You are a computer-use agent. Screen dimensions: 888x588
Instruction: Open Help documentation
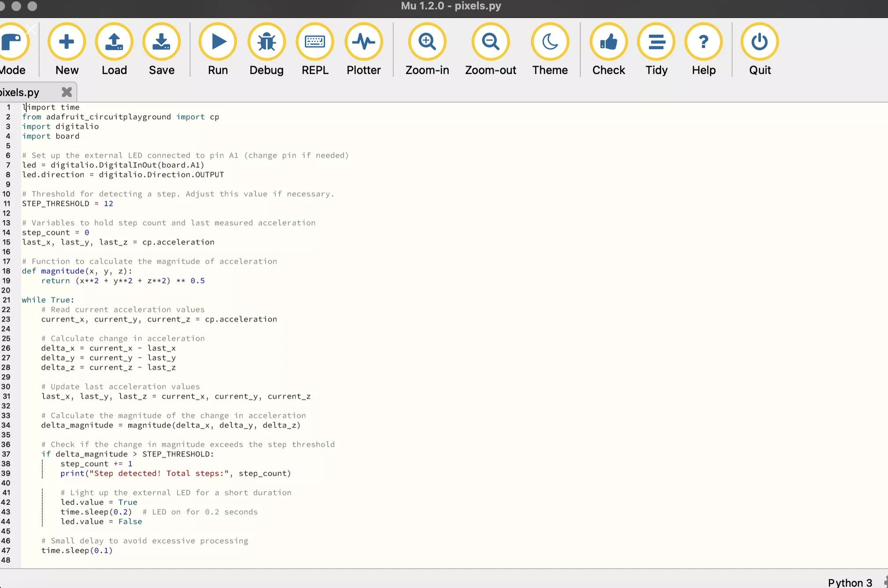point(703,49)
